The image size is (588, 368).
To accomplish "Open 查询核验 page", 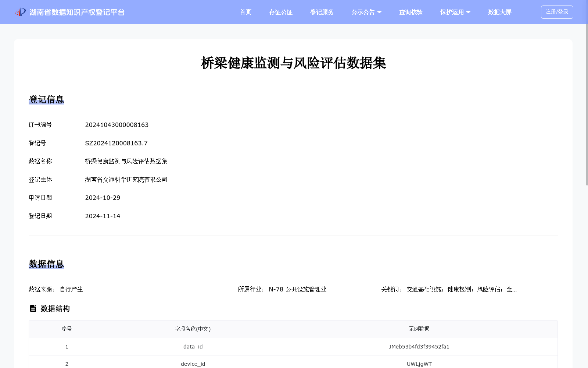I will point(410,12).
